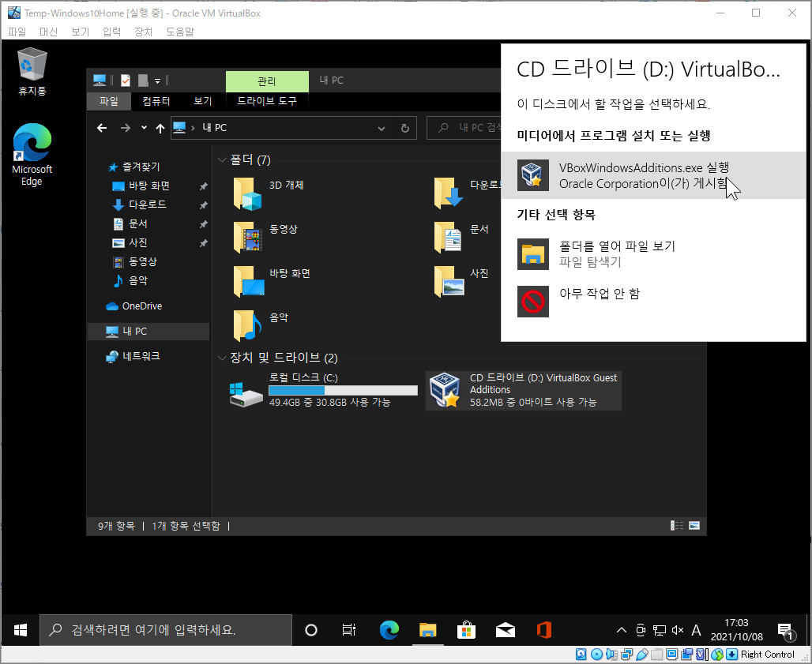
Task: Click the green 관리 contextual tab
Action: click(267, 81)
